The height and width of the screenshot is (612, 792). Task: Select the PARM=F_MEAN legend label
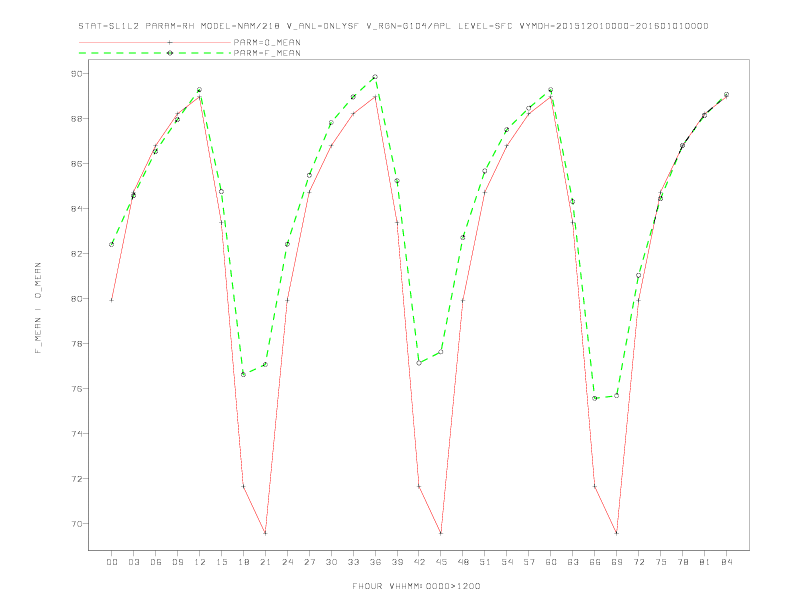267,53
